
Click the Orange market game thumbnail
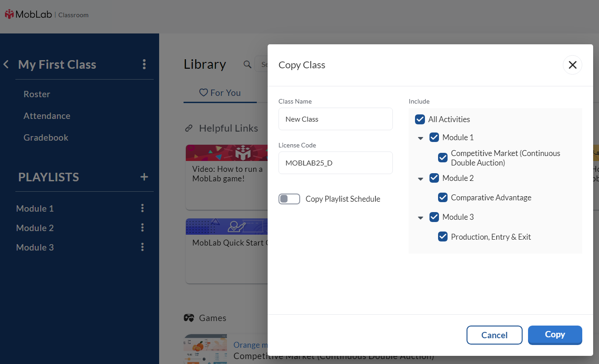[205, 350]
